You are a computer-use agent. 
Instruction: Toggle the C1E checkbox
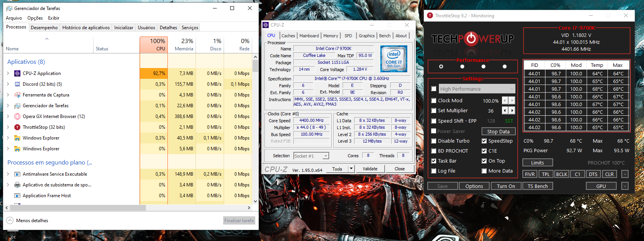[x=484, y=151]
